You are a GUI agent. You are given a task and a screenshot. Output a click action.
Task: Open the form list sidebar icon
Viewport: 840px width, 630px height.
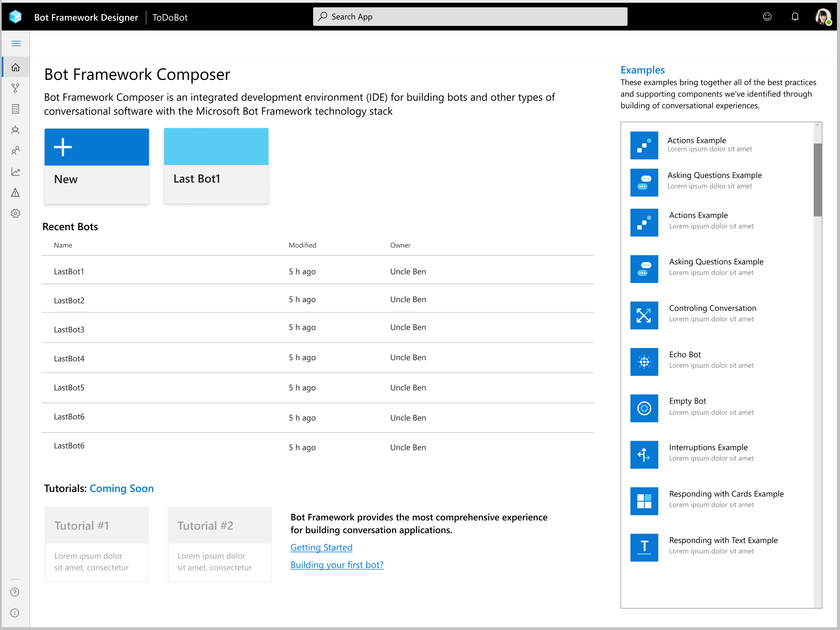point(16,109)
